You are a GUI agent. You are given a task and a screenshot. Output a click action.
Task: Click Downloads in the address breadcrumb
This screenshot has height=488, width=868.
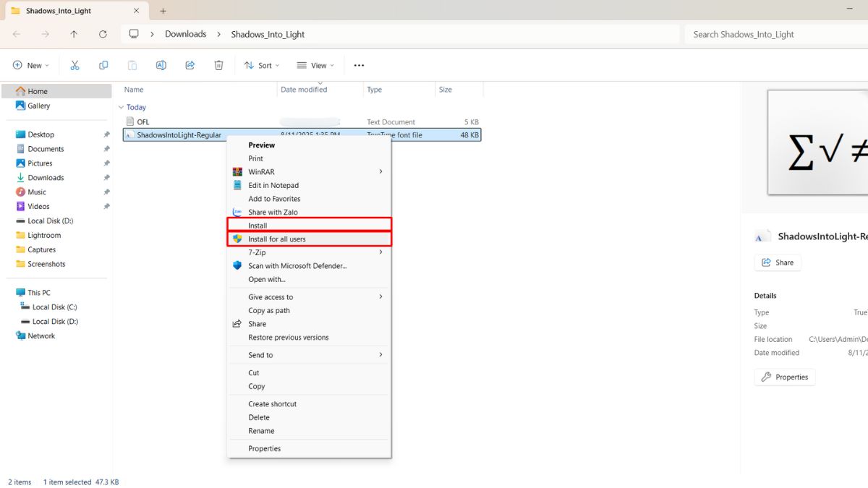186,34
